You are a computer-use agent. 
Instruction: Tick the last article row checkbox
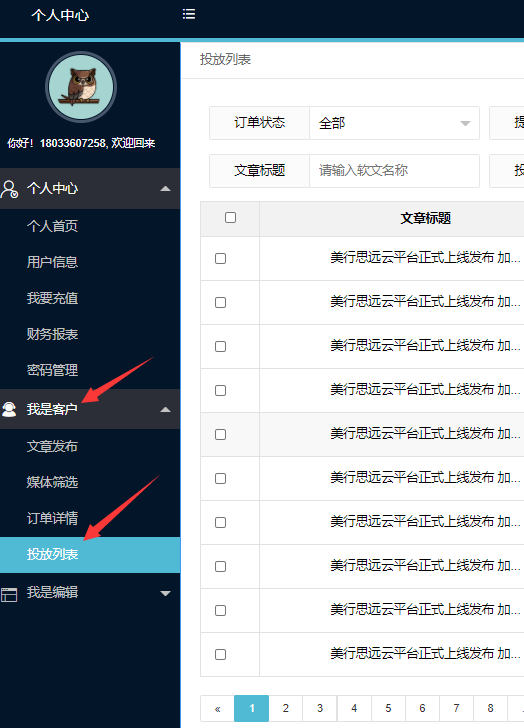[x=220, y=654]
